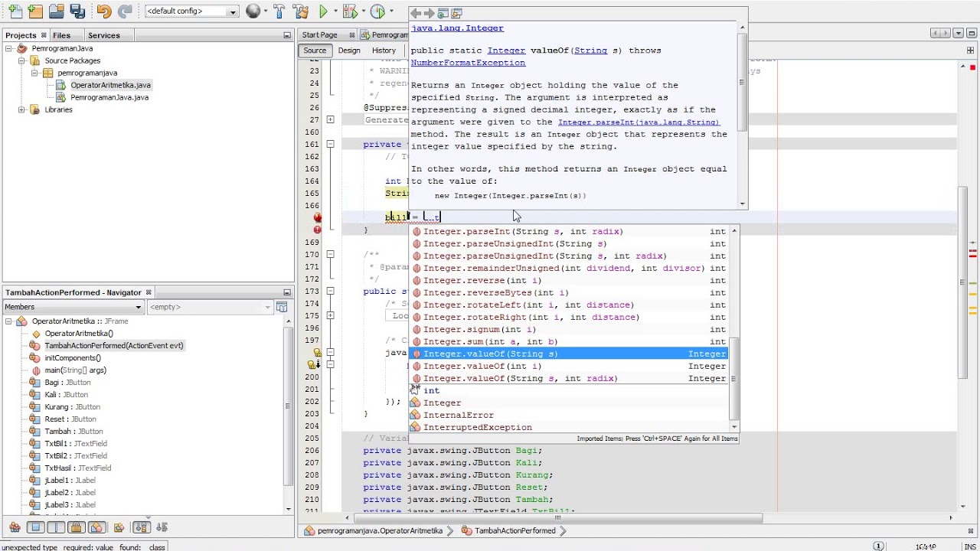Screen dimensions: 980x551
Task: Click the Clean and Build broom icon
Action: tap(301, 11)
